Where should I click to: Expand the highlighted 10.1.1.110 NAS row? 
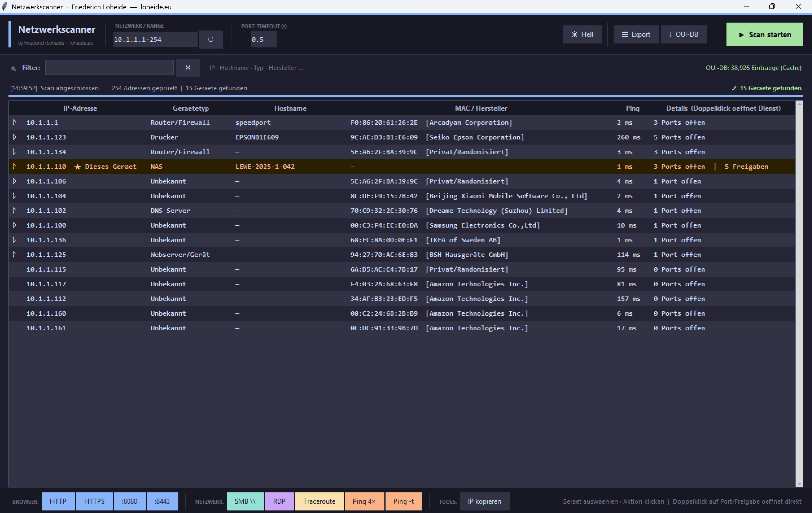(14, 167)
